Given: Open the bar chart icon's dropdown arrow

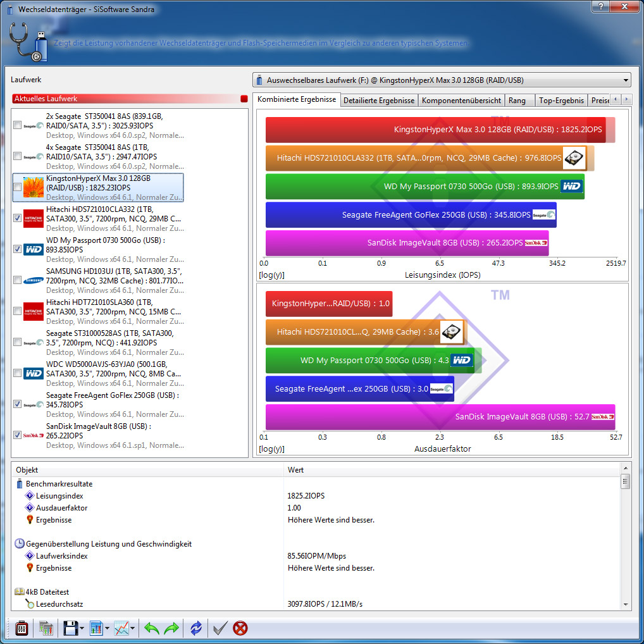Looking at the screenshot, I should (107, 628).
